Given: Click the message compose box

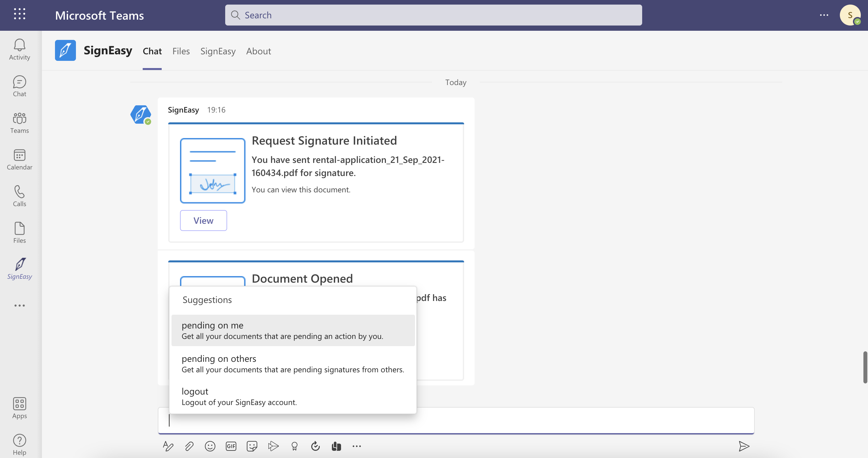Looking at the screenshot, I should [456, 420].
